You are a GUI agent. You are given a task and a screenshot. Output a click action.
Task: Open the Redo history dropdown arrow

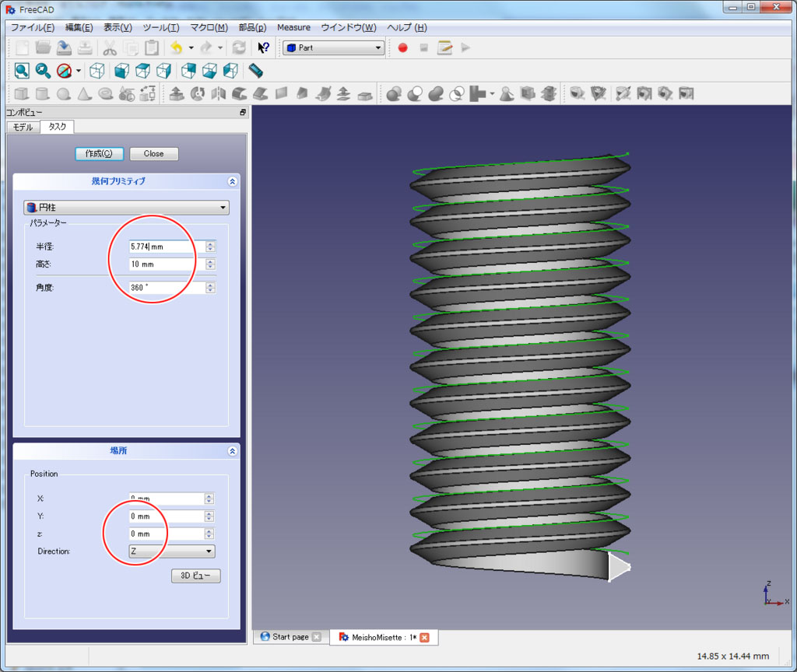(220, 47)
